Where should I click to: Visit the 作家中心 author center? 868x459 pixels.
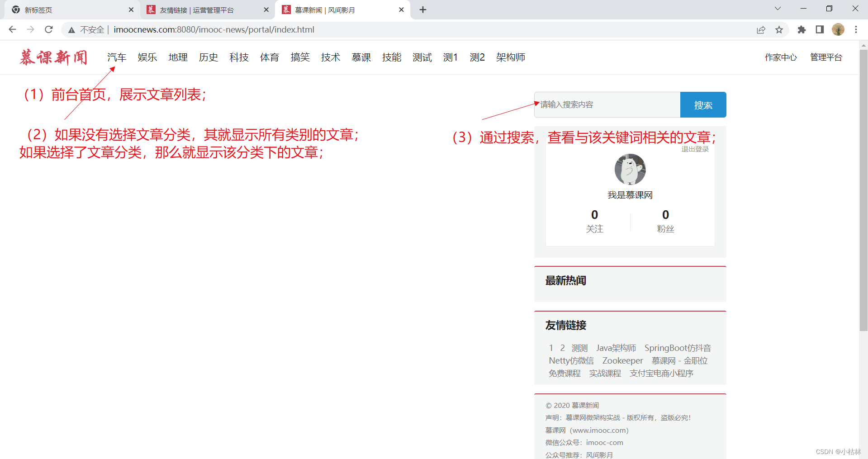point(781,57)
